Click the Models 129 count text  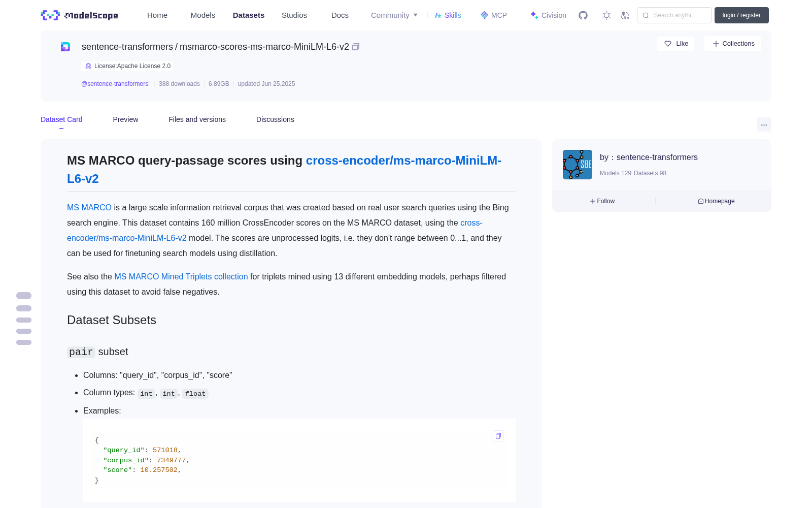click(x=616, y=173)
